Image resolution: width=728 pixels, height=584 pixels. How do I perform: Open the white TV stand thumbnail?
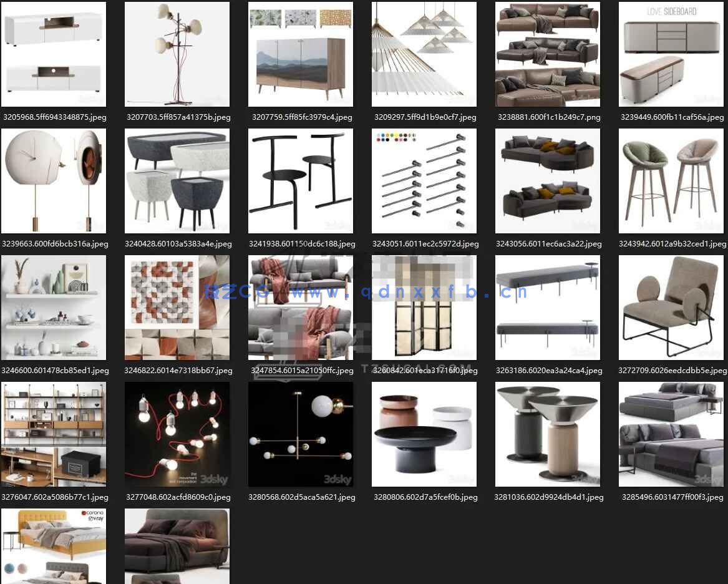[54, 54]
